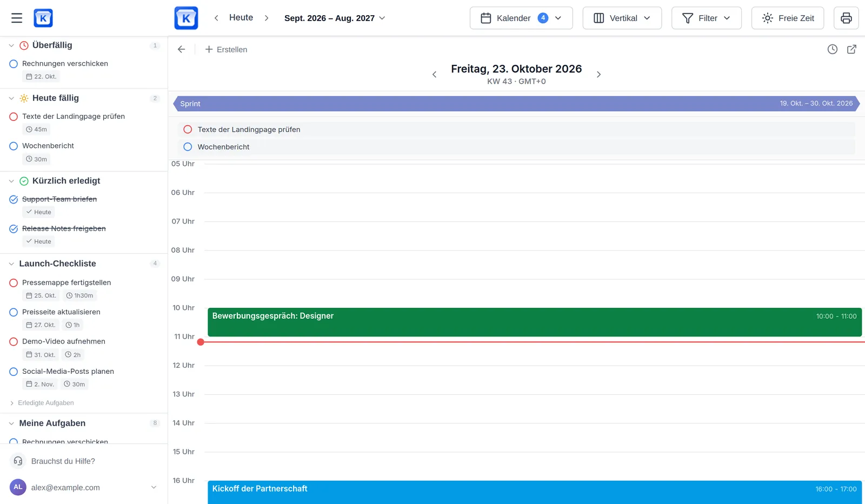Click the sun icon for Heute fällig
This screenshot has width=865, height=504.
pyautogui.click(x=24, y=98)
